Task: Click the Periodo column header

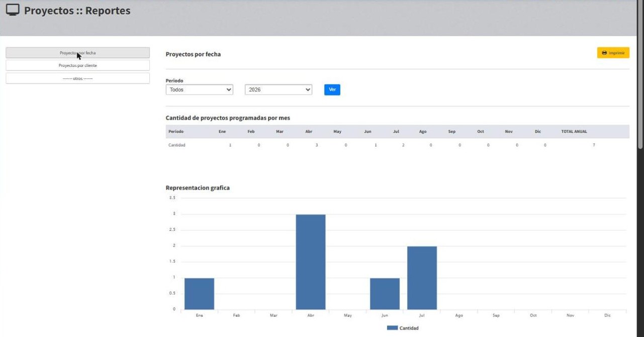Action: click(176, 131)
